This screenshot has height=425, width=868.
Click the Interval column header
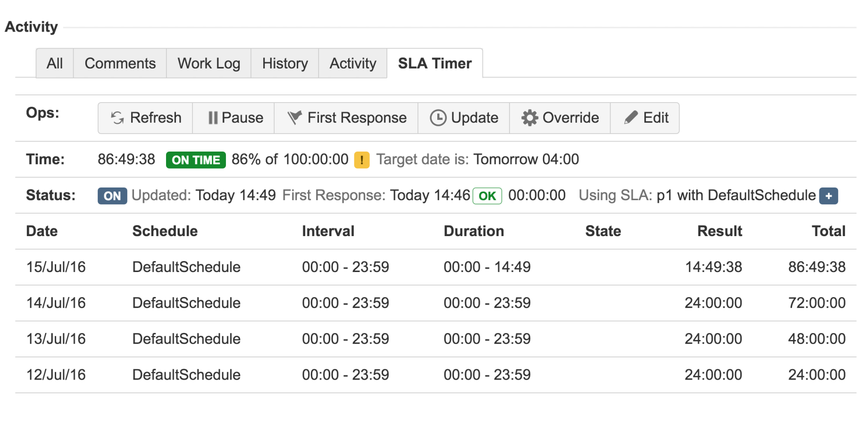[x=328, y=231]
